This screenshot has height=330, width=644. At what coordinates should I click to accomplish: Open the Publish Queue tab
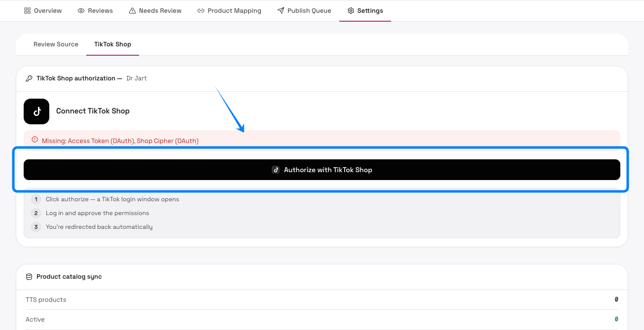point(304,11)
